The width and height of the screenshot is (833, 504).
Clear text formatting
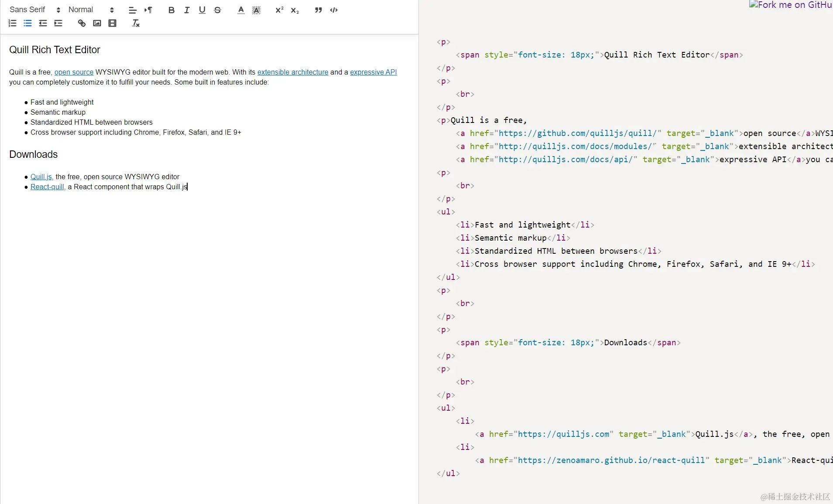(x=136, y=23)
